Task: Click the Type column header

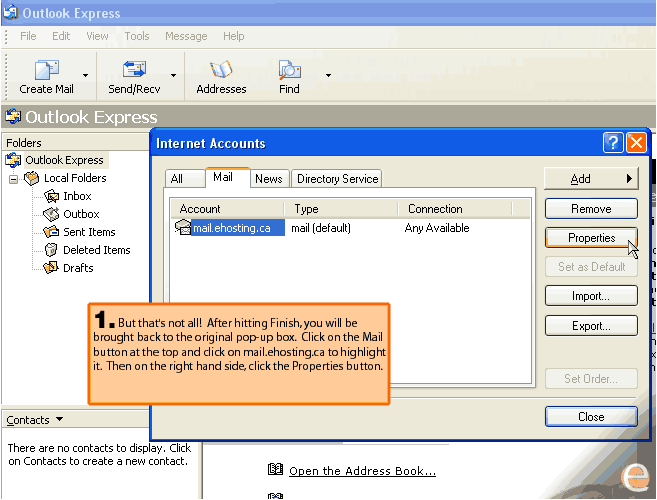Action: pos(341,209)
